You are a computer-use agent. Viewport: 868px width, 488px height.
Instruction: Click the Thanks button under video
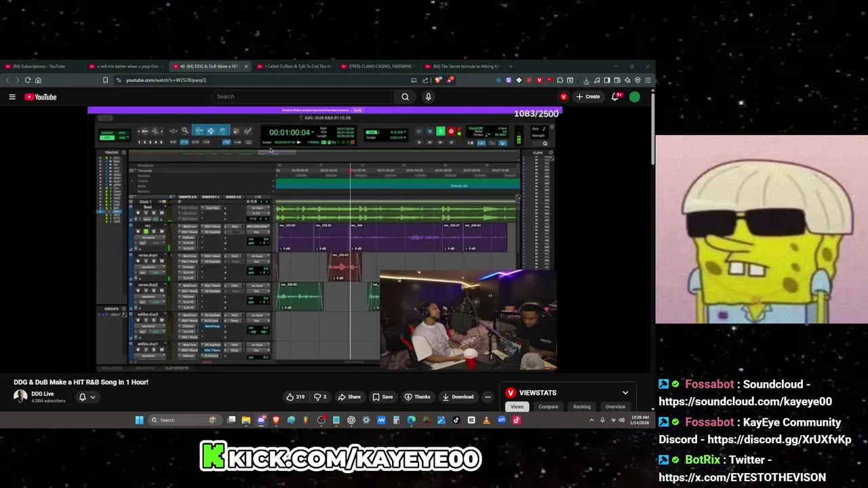click(x=418, y=397)
